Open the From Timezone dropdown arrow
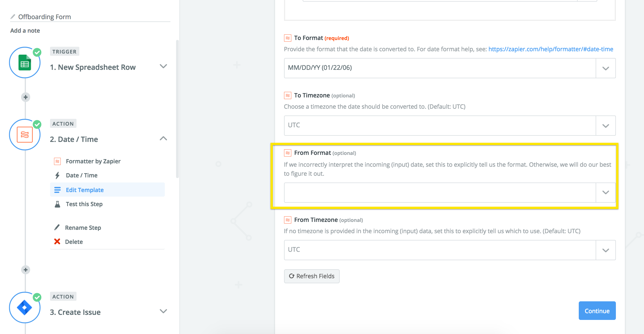The height and width of the screenshot is (334, 644). (x=606, y=250)
